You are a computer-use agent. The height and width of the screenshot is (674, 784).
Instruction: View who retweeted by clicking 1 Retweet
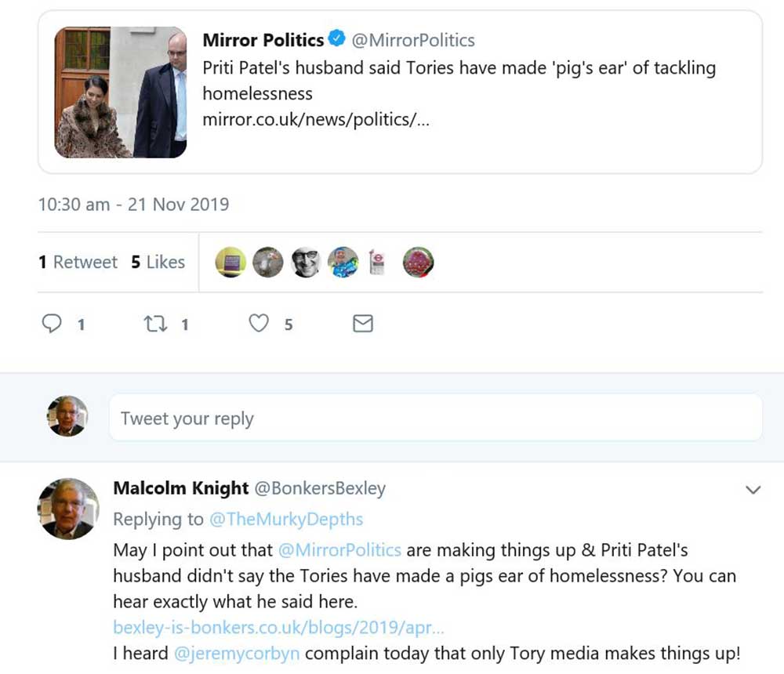coord(77,262)
